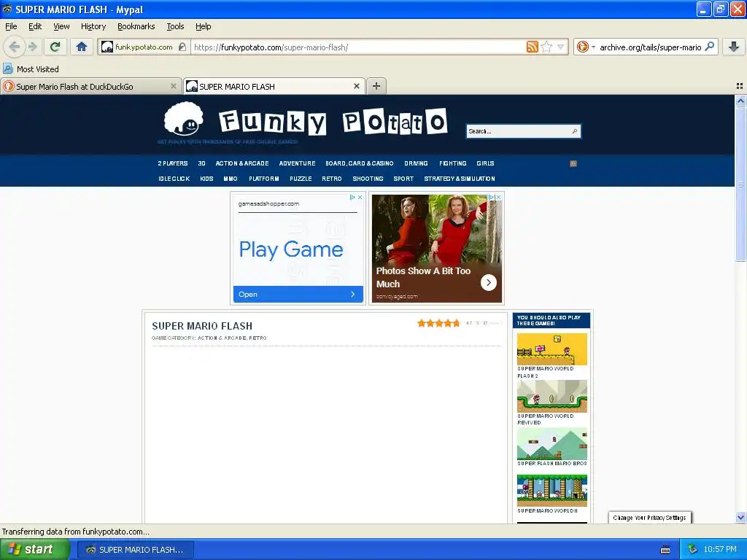747x560 pixels.
Task: Open the 2 PLAYERS game category
Action: point(172,163)
